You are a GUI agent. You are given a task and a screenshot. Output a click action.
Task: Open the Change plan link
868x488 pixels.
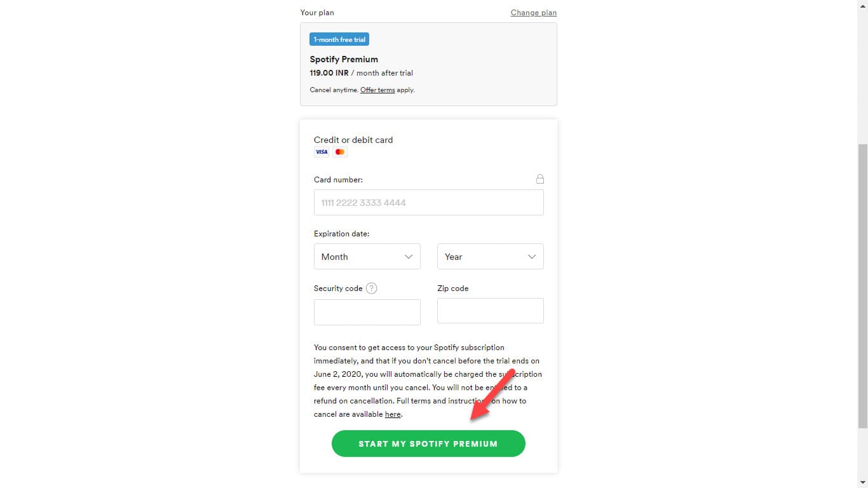tap(533, 12)
